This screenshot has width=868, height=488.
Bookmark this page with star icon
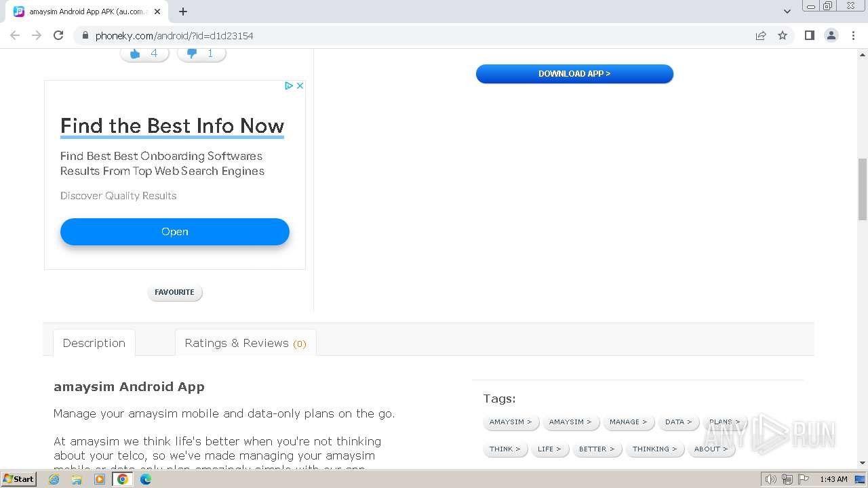pos(783,35)
